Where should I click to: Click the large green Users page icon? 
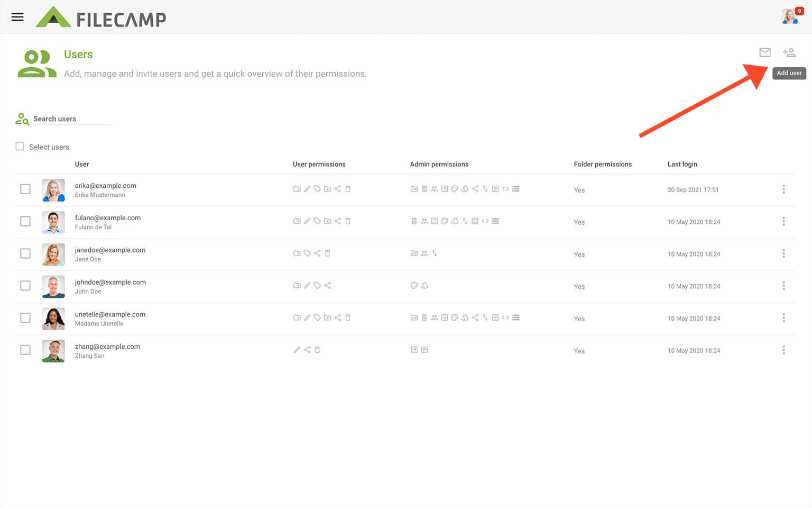(x=36, y=63)
